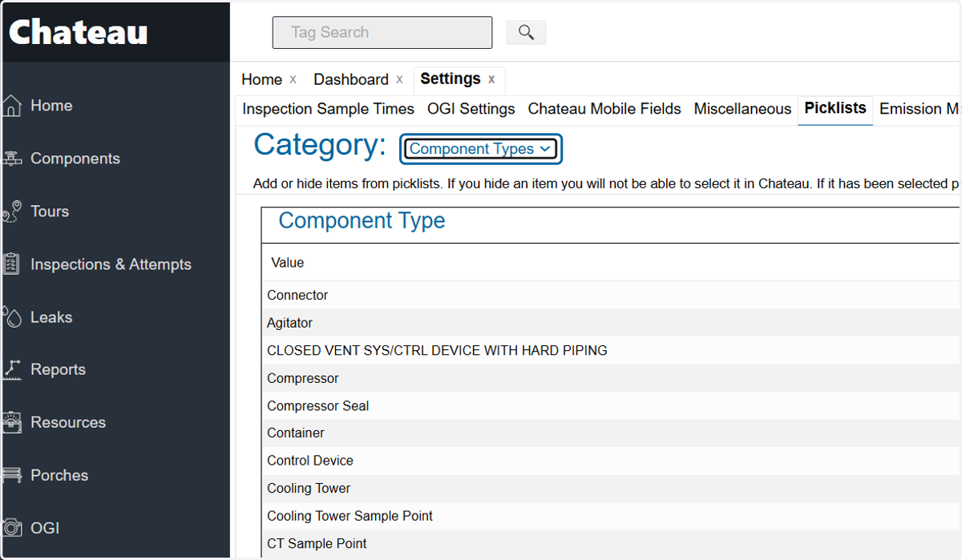The width and height of the screenshot is (962, 560).
Task: Select the Agitator row
Action: (x=611, y=323)
